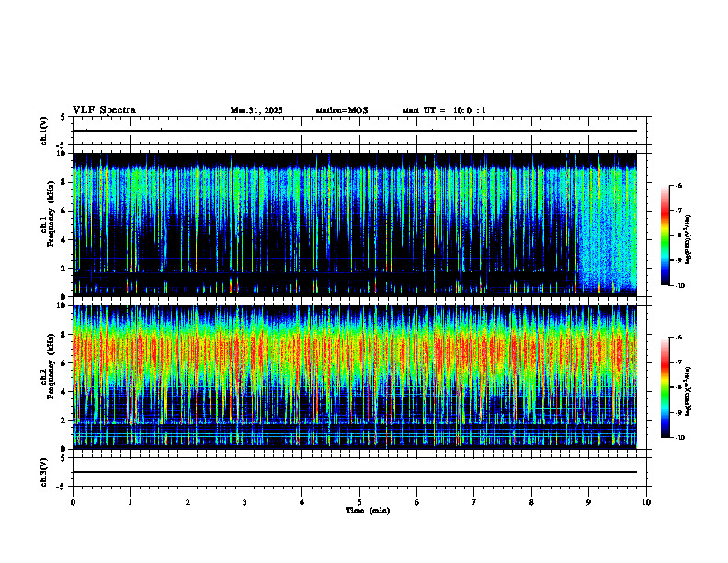Click the red intense band in ch.2 spectrogram
728x563 pixels.
(x=355, y=350)
